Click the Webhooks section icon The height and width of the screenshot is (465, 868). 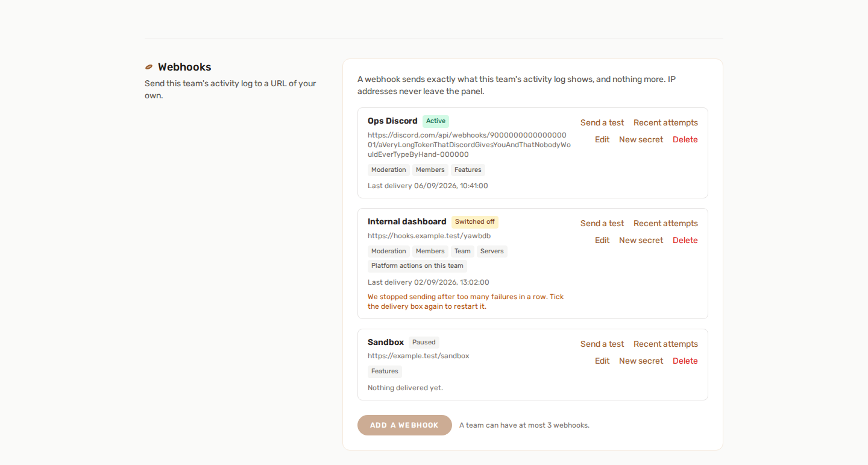coord(149,67)
